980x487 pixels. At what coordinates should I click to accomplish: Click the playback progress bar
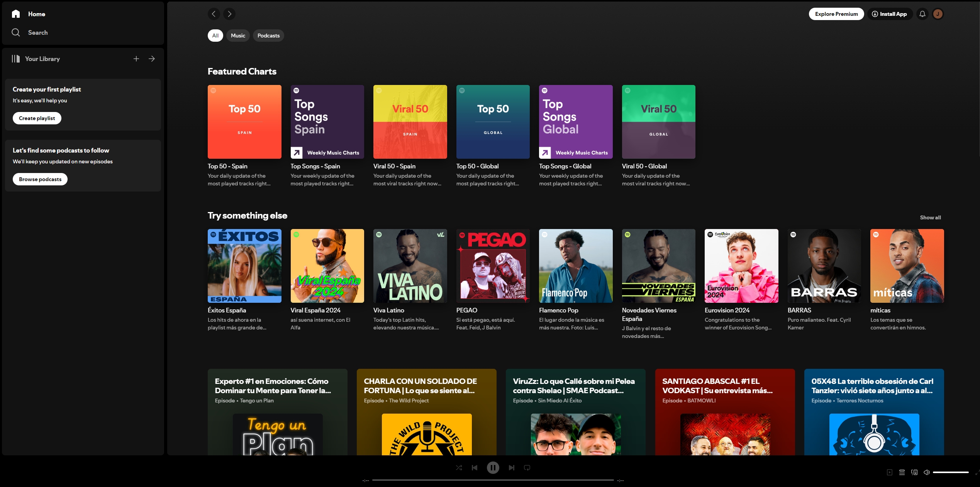493,480
